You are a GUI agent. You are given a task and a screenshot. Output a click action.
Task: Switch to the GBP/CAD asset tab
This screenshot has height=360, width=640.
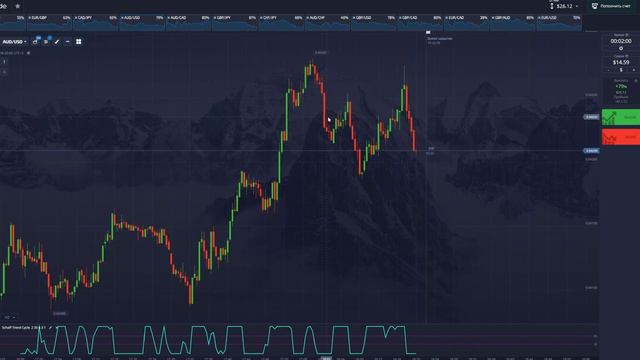pos(420,23)
